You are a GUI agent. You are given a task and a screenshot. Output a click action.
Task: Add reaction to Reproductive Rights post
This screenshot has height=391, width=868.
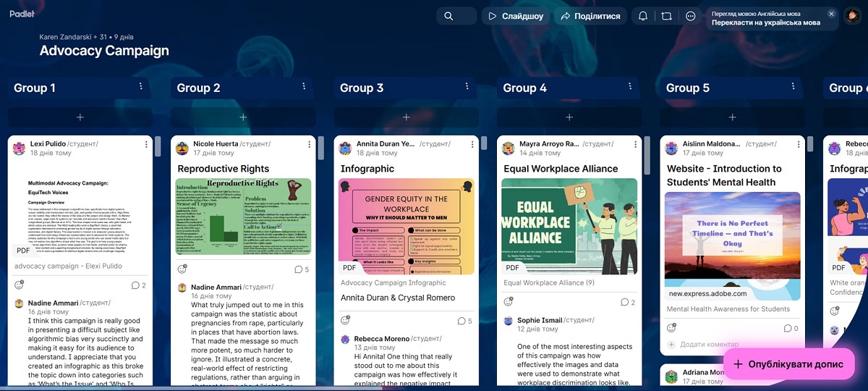click(x=182, y=269)
